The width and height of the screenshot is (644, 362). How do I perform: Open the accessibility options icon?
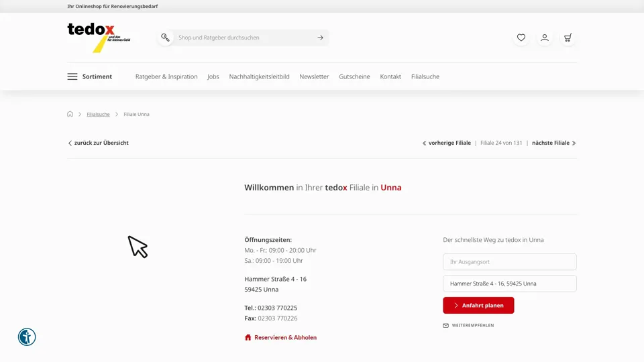[27, 337]
